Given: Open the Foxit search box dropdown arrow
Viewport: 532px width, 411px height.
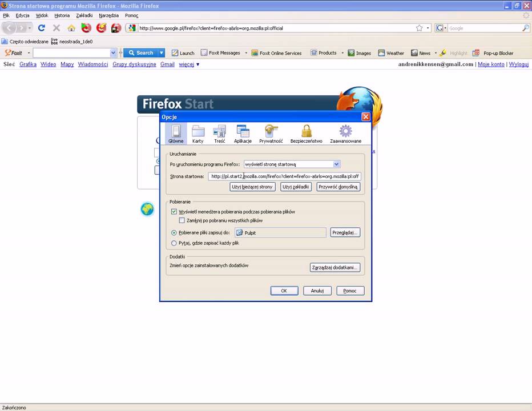Looking at the screenshot, I should coord(113,53).
